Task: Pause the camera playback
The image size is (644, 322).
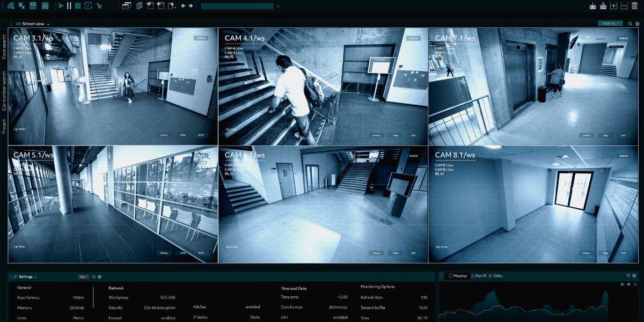Action: click(x=69, y=6)
